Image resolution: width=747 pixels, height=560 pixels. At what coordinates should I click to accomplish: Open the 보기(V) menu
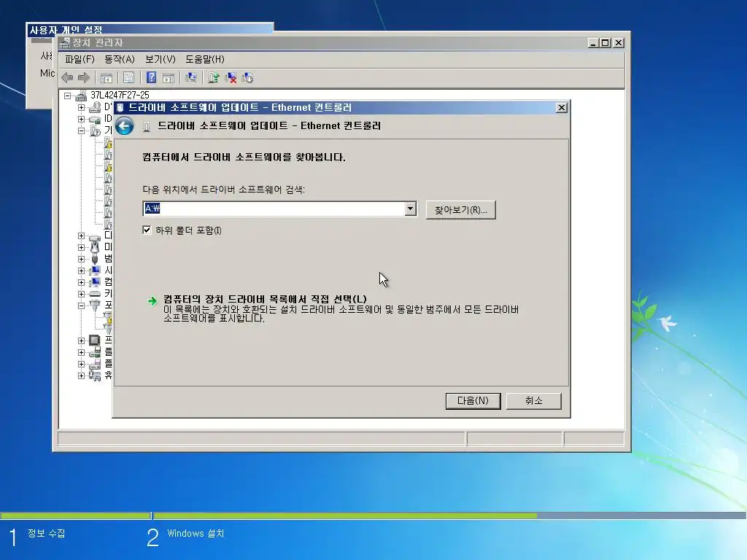[x=160, y=59]
